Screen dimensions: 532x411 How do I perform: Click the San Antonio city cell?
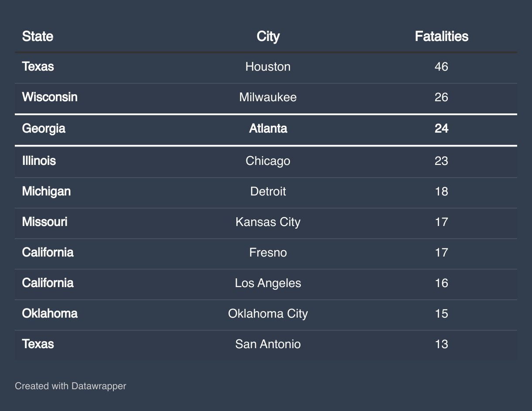(x=268, y=344)
